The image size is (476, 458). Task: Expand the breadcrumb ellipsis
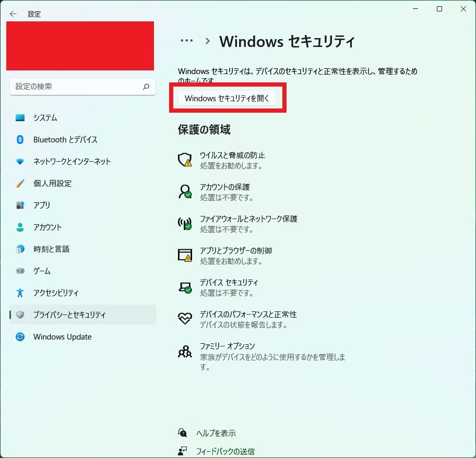click(186, 41)
